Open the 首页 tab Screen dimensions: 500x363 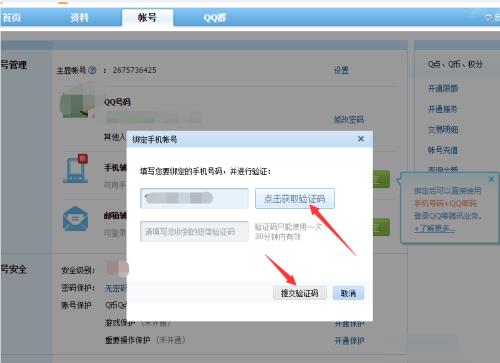tap(12, 18)
